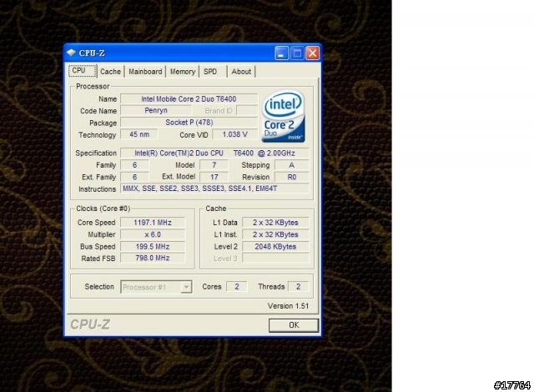Click the Bus Speed value 199.5 MHz
Image resolution: width=534 pixels, height=392 pixels.
(153, 246)
